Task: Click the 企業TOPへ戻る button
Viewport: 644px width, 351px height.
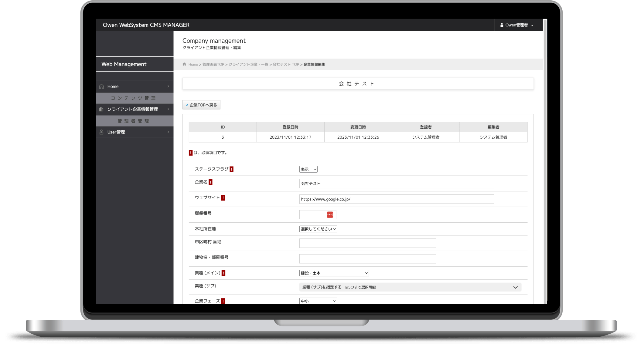Action: (x=201, y=105)
